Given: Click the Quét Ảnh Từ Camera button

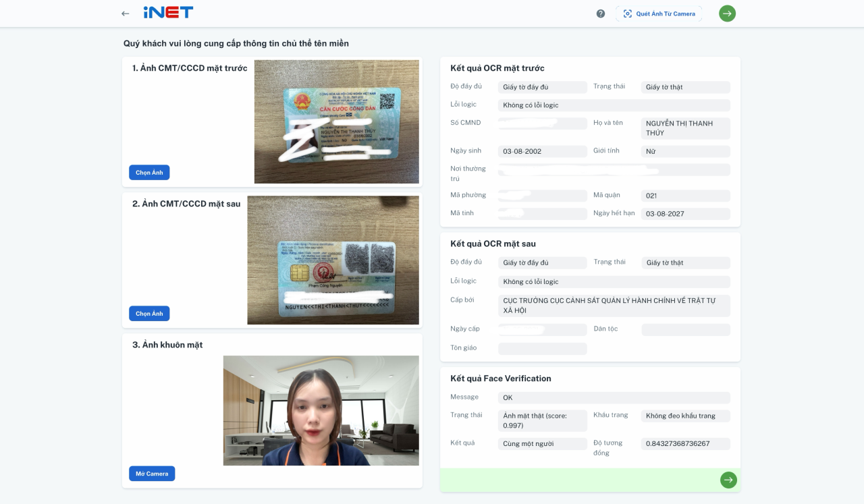Looking at the screenshot, I should click(x=659, y=13).
